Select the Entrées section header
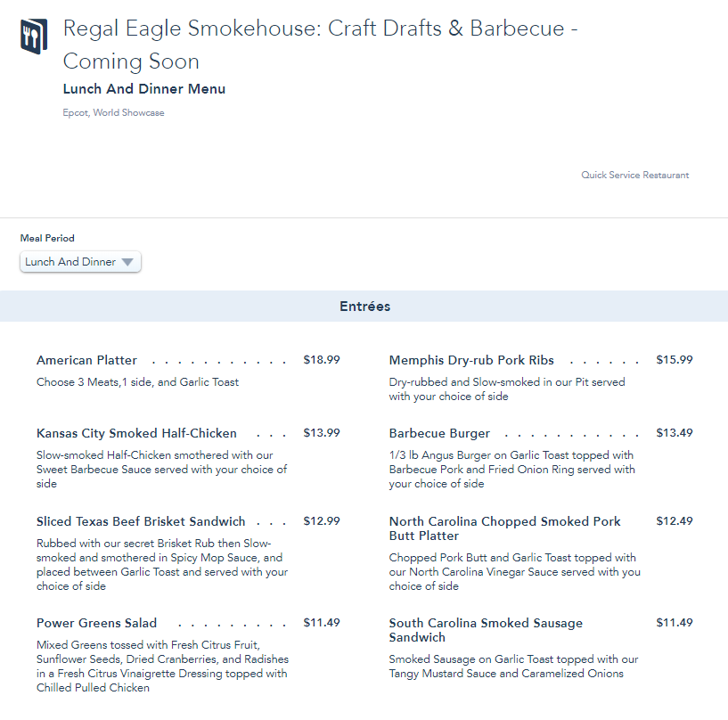 [x=364, y=306]
